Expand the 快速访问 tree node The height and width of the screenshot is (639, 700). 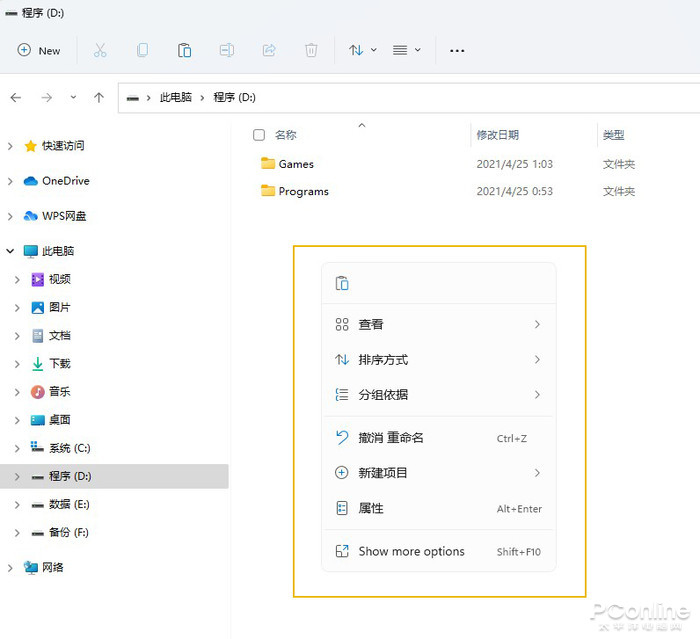[10, 146]
